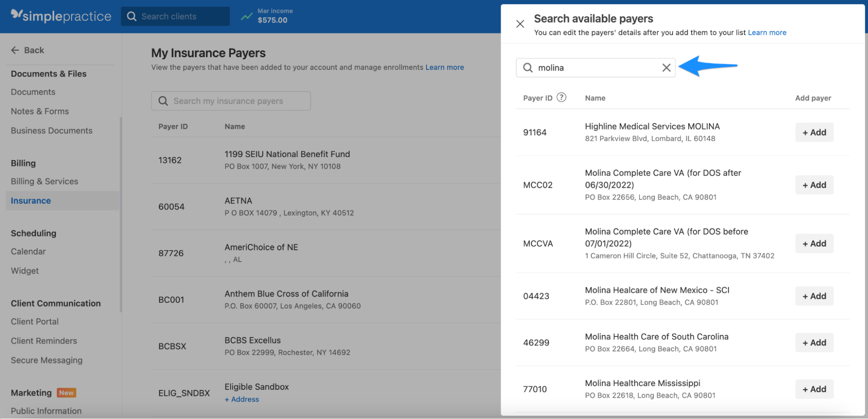Open Client Portal settings

[x=35, y=321]
